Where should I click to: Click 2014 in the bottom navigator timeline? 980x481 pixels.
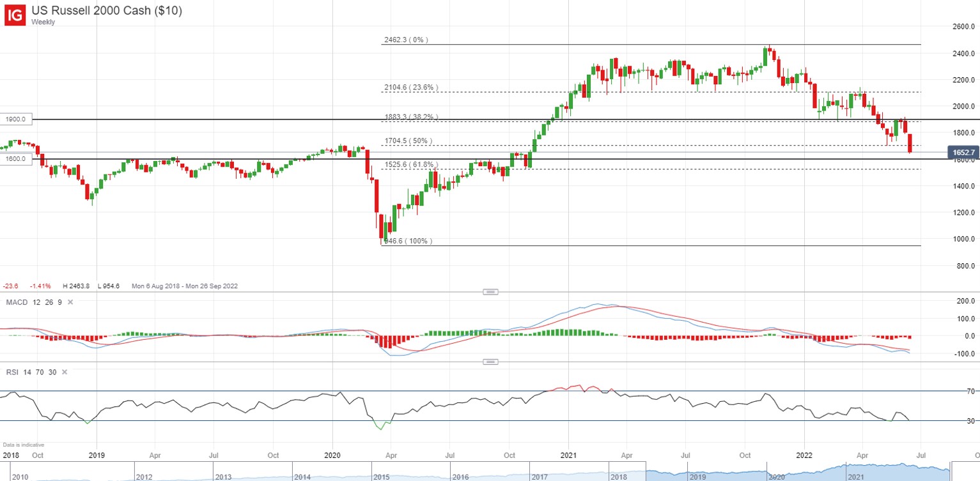[301, 477]
